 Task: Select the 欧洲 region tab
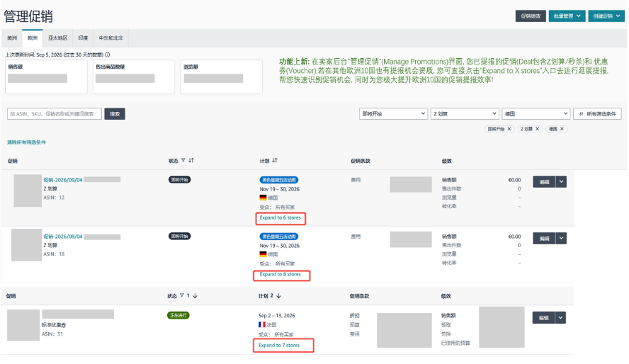[33, 38]
